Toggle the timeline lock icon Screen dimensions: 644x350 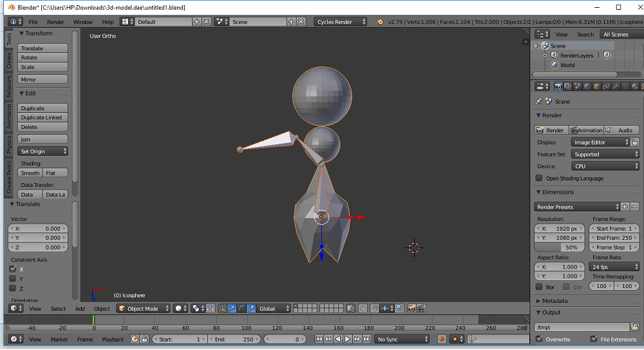click(144, 339)
